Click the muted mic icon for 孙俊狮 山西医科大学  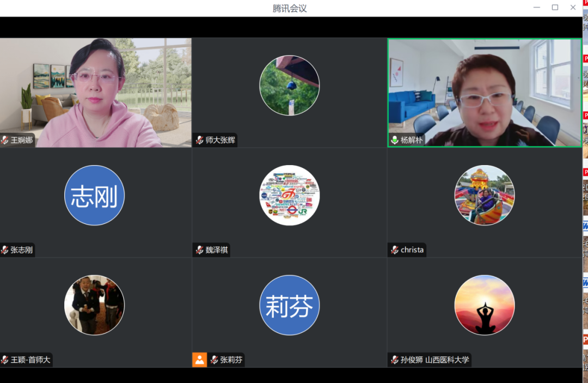point(395,360)
